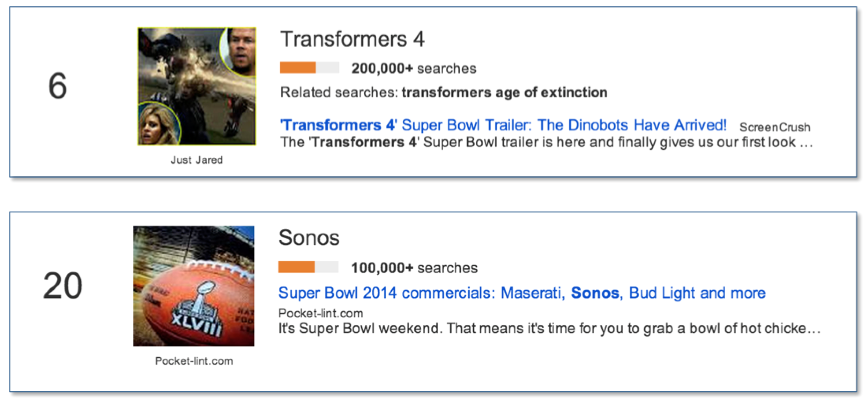Click the rank number 6
The width and height of the screenshot is (868, 401).
(58, 86)
